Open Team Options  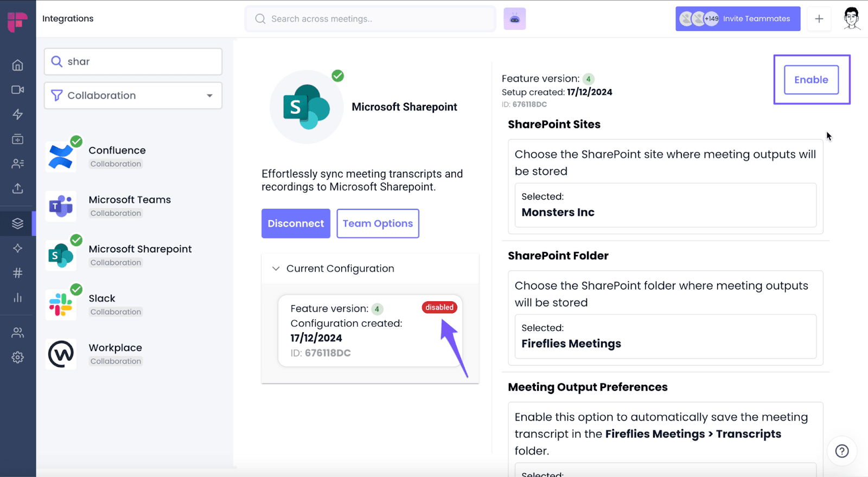pyautogui.click(x=378, y=223)
